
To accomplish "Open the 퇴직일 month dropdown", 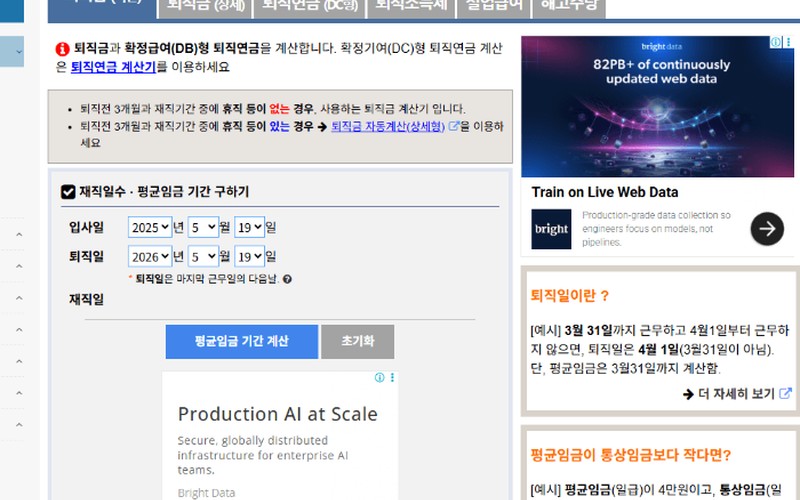I will coord(203,257).
